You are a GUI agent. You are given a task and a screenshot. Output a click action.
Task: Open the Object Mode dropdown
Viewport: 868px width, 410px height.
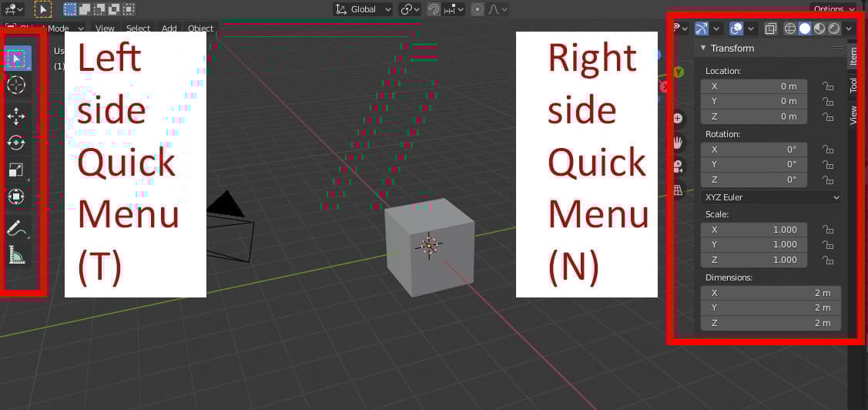[x=45, y=29]
